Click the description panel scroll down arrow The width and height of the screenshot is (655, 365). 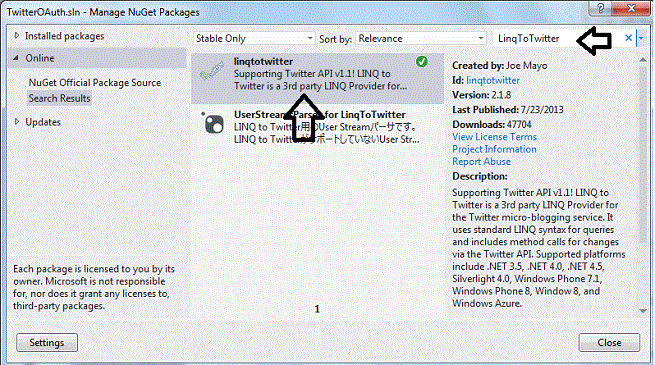643,311
